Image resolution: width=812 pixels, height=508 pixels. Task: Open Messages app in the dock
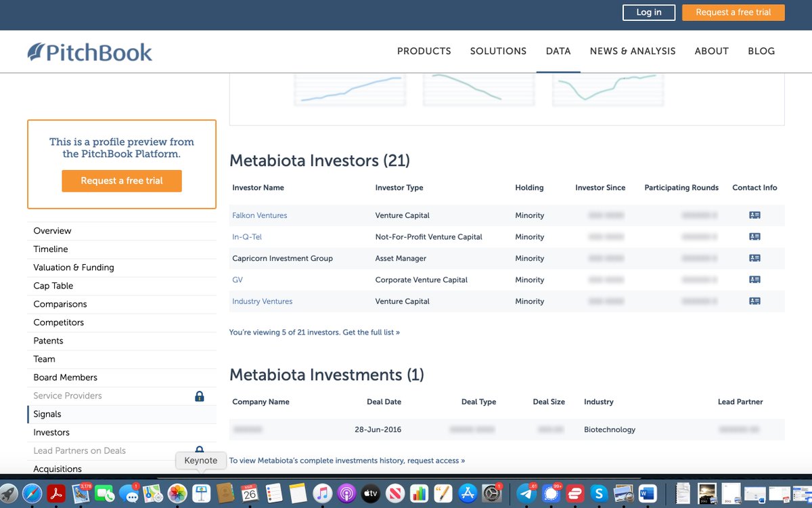(129, 493)
